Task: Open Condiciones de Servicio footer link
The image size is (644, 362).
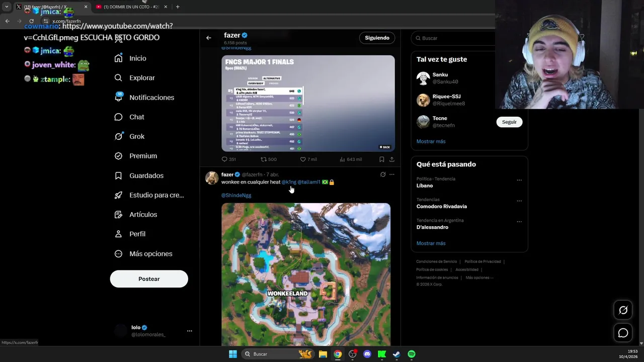Action: tap(437, 261)
